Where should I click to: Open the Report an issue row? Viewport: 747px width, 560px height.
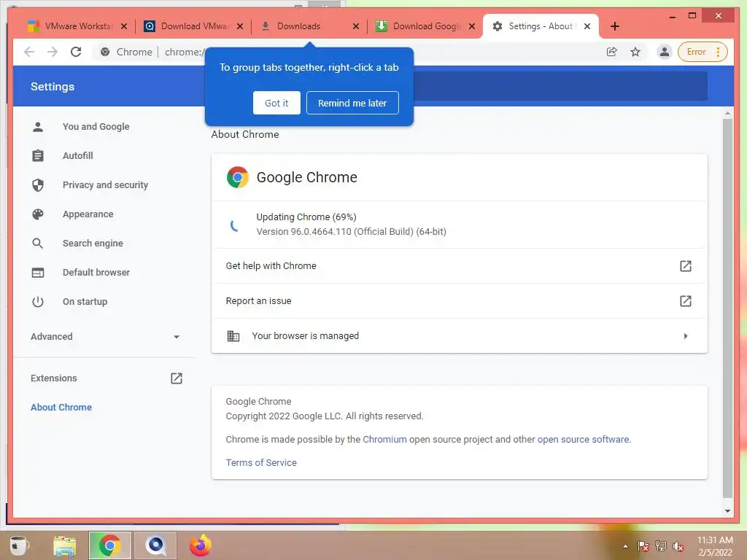460,301
